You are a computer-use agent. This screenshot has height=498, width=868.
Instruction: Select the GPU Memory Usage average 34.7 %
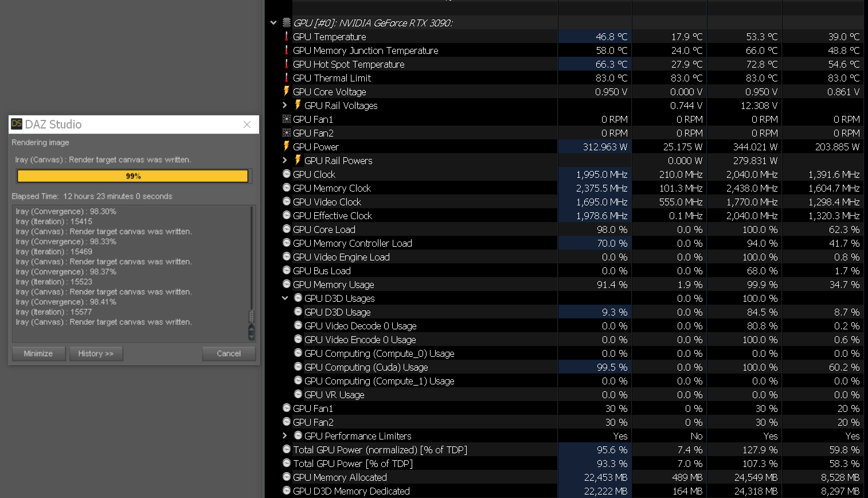(844, 284)
